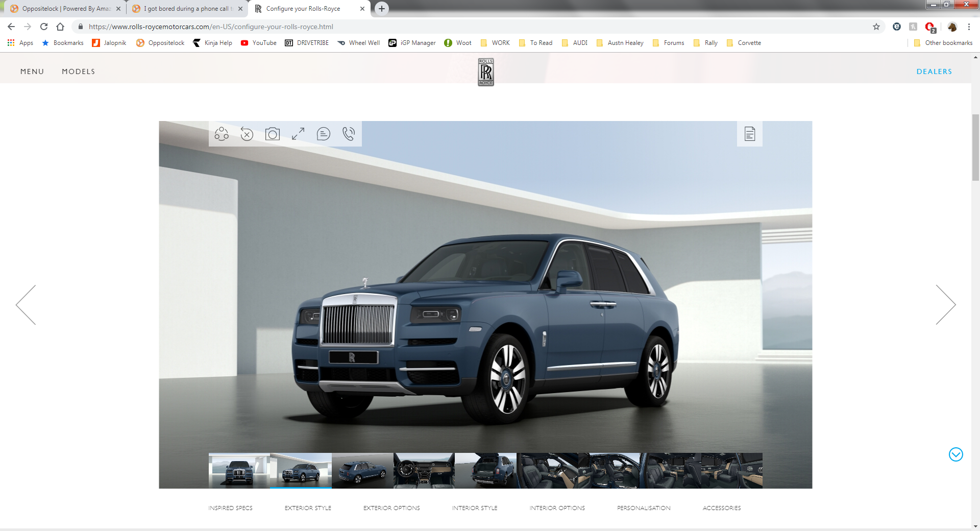Select the dashboard interior thumbnail

point(424,471)
